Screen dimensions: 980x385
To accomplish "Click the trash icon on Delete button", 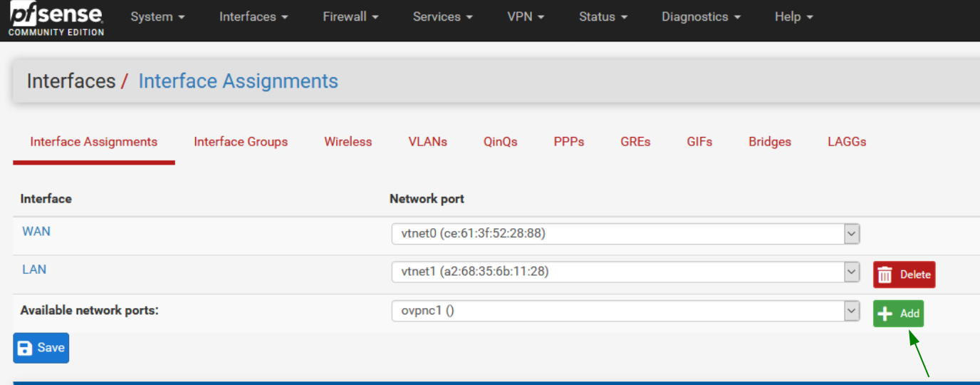I will click(885, 275).
